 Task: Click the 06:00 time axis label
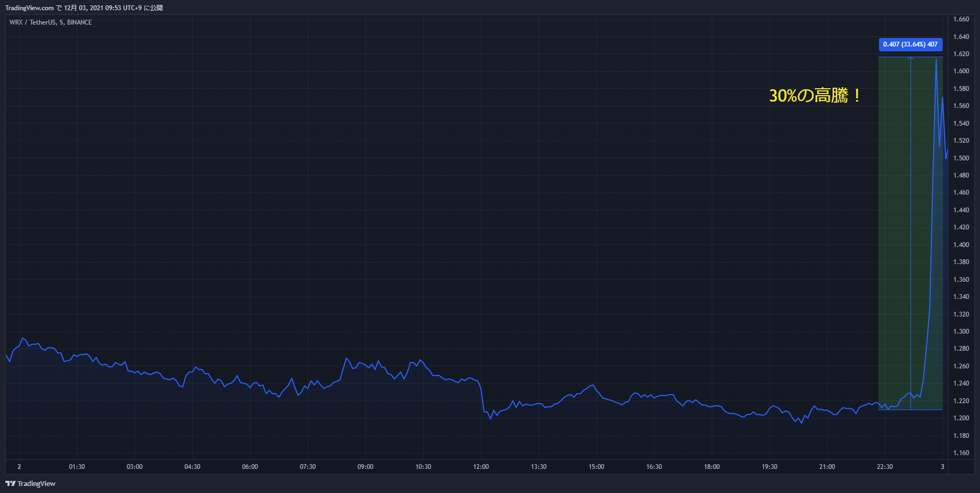tap(250, 467)
